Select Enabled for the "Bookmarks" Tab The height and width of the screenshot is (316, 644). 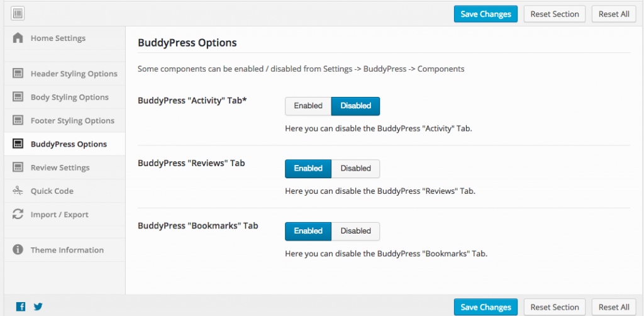pyautogui.click(x=308, y=231)
